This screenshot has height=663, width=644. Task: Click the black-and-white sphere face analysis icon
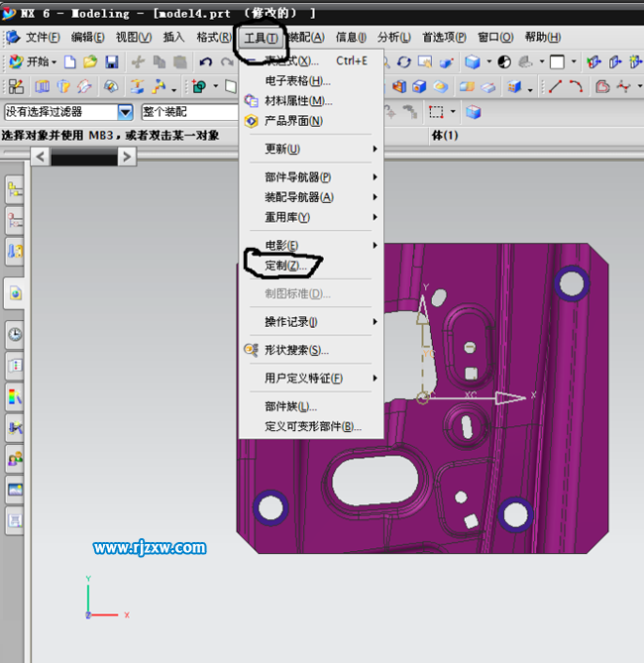point(504,62)
